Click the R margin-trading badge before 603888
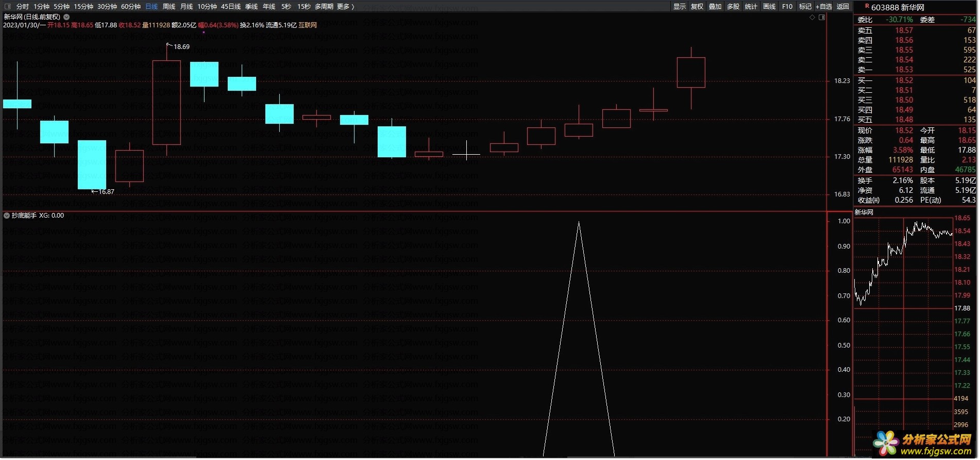 tap(867, 6)
